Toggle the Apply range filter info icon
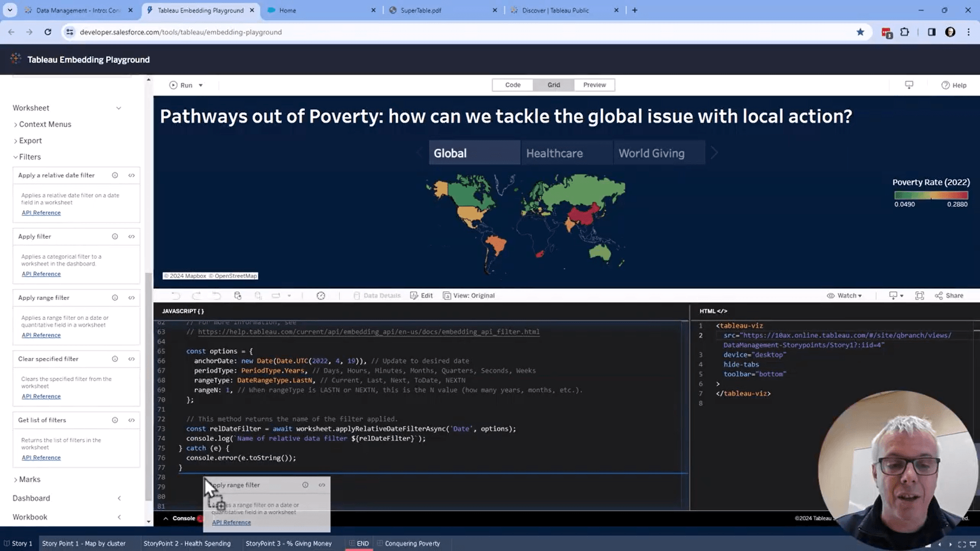The height and width of the screenshot is (551, 980). [114, 297]
